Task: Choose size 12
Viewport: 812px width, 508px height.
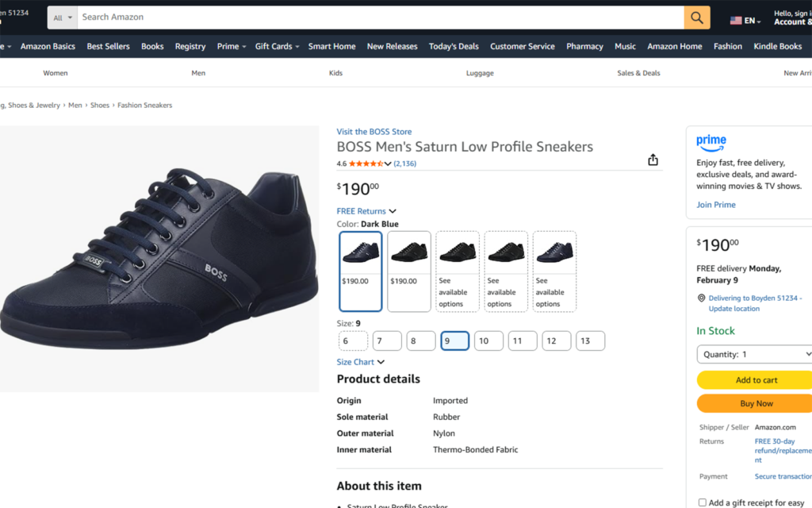Action: pyautogui.click(x=556, y=341)
